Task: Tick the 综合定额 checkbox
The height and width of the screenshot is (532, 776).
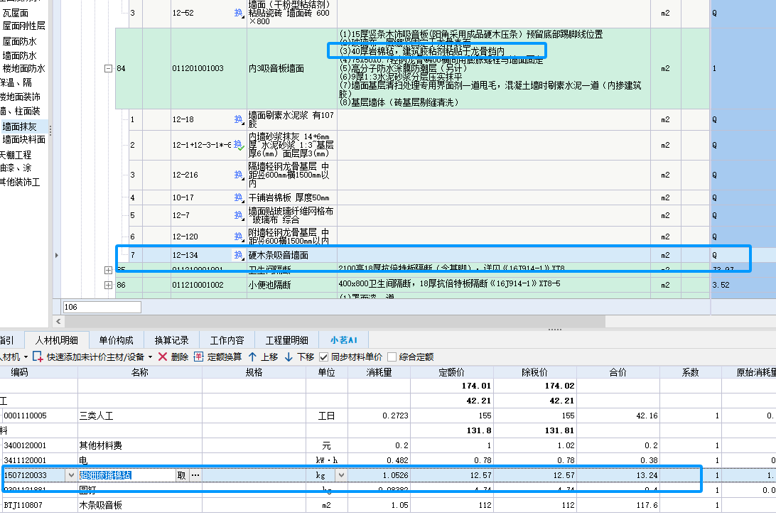Action: [392, 357]
